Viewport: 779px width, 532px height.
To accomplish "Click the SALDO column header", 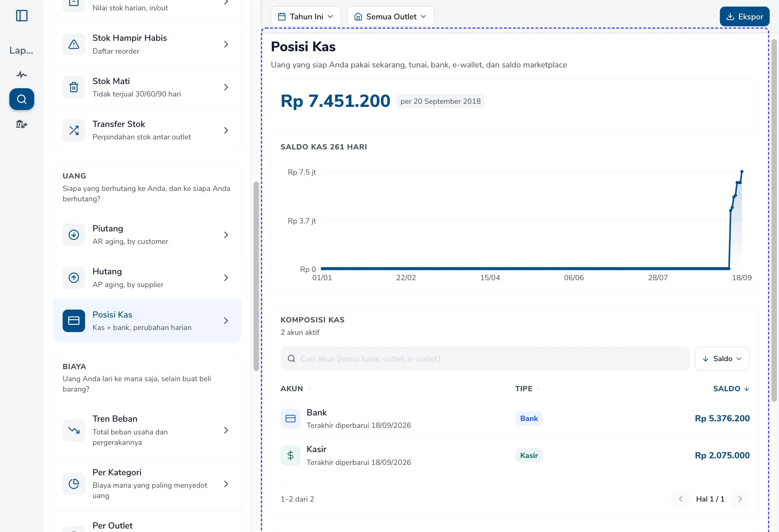I will [x=731, y=389].
